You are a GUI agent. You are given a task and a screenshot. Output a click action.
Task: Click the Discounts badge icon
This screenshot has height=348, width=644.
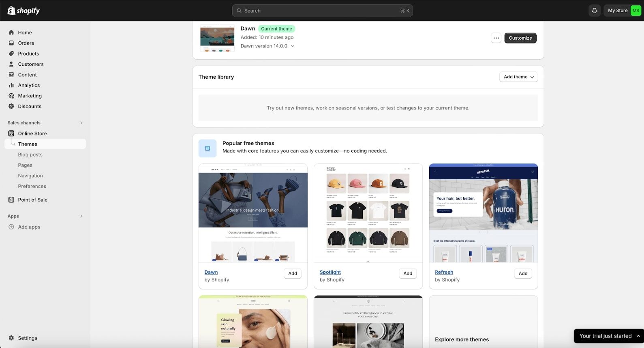[11, 106]
